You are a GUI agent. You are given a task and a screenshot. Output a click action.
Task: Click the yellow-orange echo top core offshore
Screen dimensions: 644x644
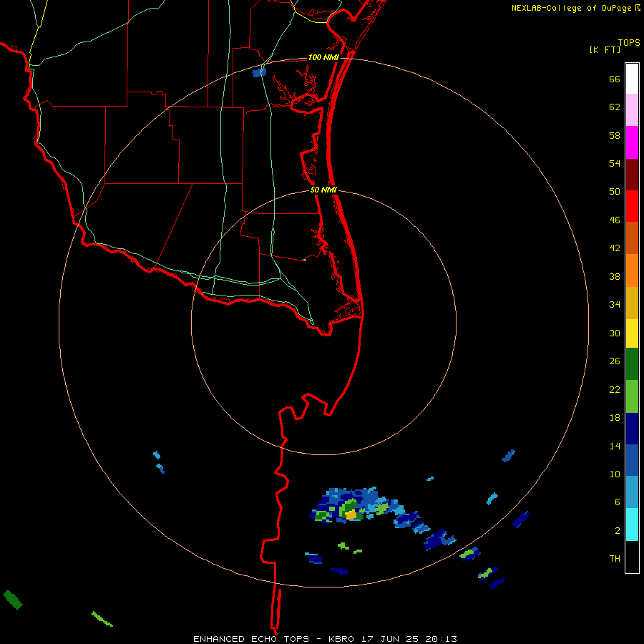click(x=351, y=514)
